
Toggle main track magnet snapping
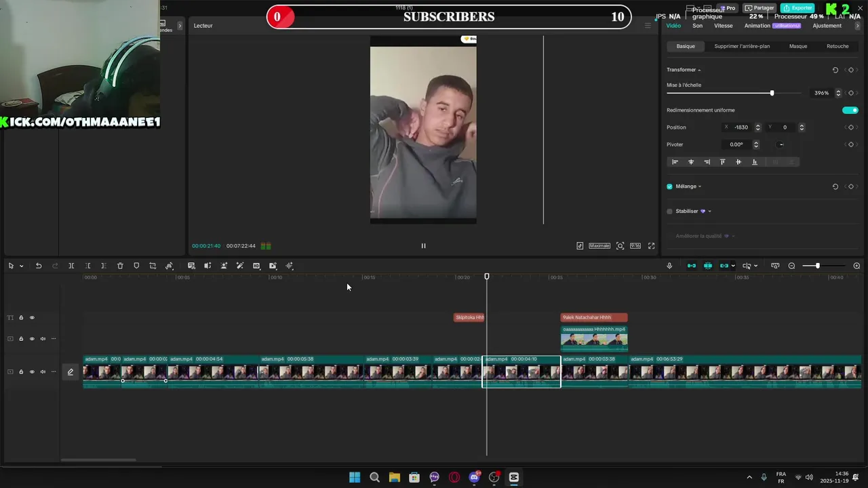pyautogui.click(x=691, y=266)
